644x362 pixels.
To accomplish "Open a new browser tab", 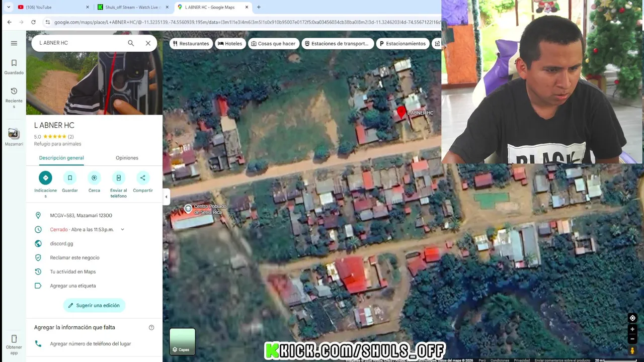I will pyautogui.click(x=259, y=7).
